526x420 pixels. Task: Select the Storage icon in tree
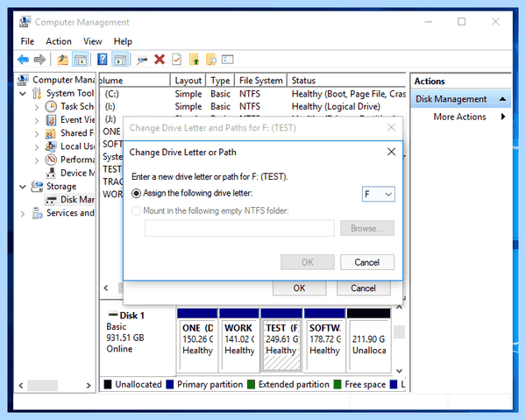pos(37,186)
